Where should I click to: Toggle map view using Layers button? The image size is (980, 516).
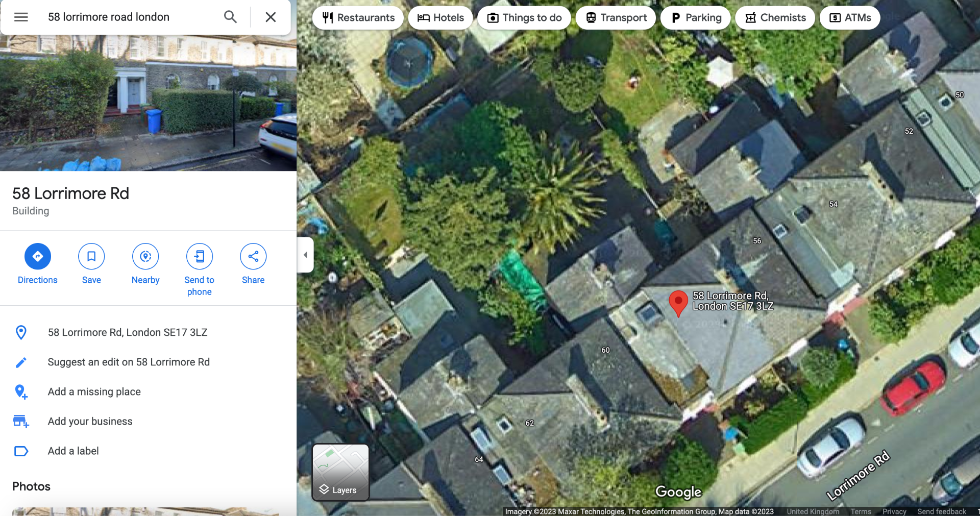(340, 472)
